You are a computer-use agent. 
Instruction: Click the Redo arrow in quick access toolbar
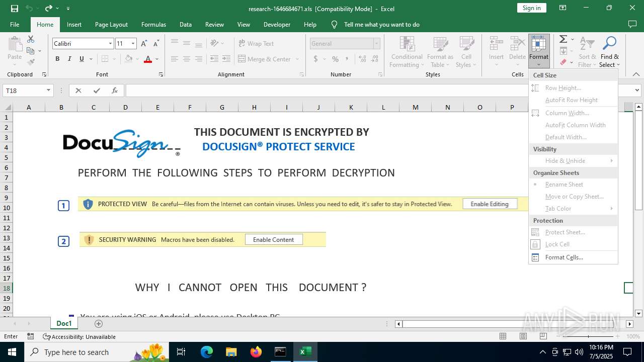[48, 8]
